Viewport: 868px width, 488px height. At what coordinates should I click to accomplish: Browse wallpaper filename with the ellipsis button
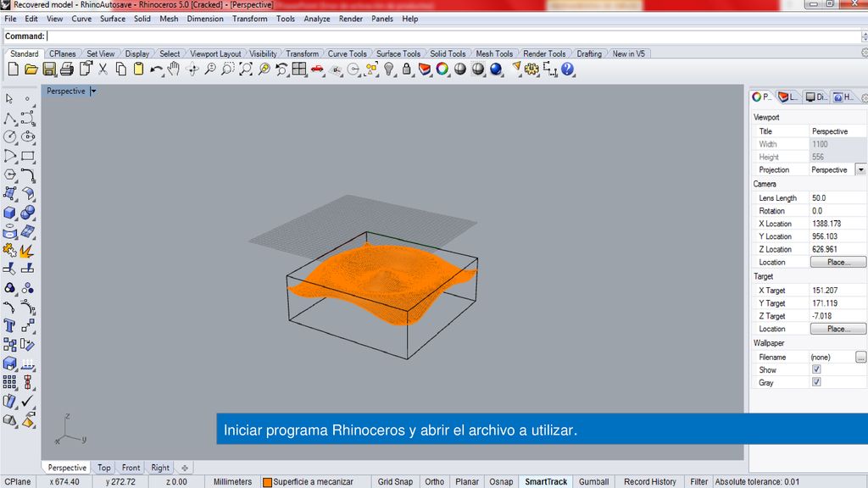pyautogui.click(x=861, y=357)
